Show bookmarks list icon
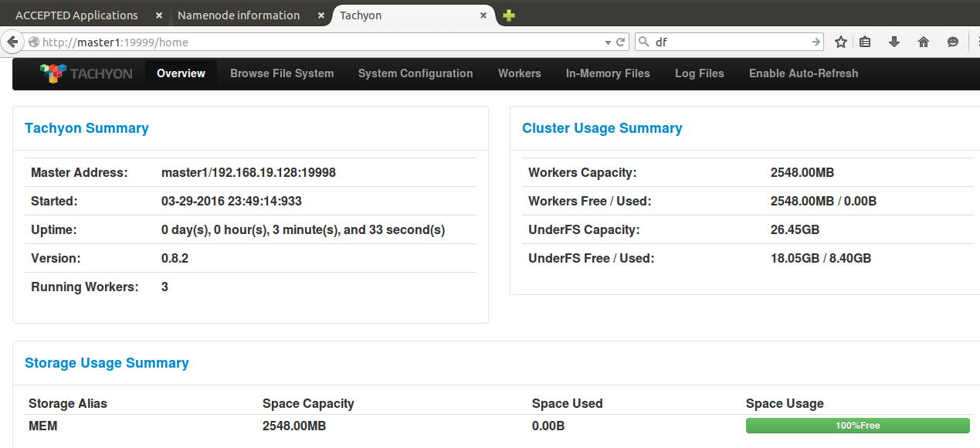The height and width of the screenshot is (448, 980). click(x=866, y=42)
